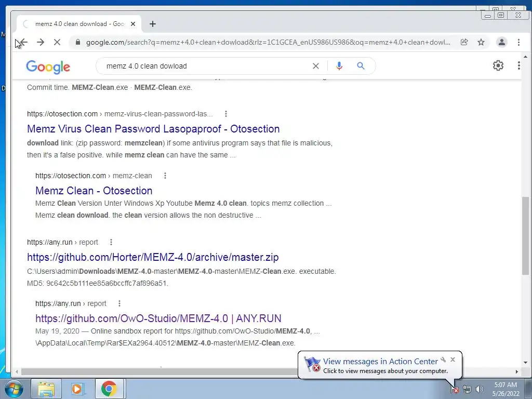Screen dimensions: 532x399
Task: Click the page scroll down arrow
Action: click(525, 363)
